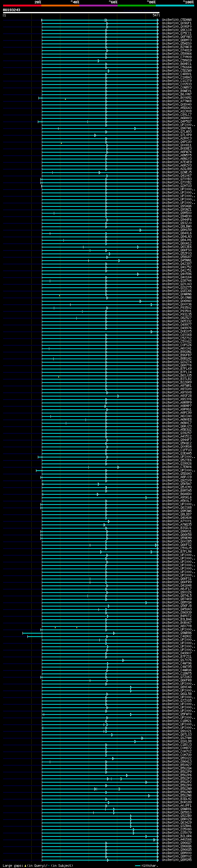Click the white query sequence ruler bar
Viewport: 197px width, 868px height.
[x=81, y=12]
